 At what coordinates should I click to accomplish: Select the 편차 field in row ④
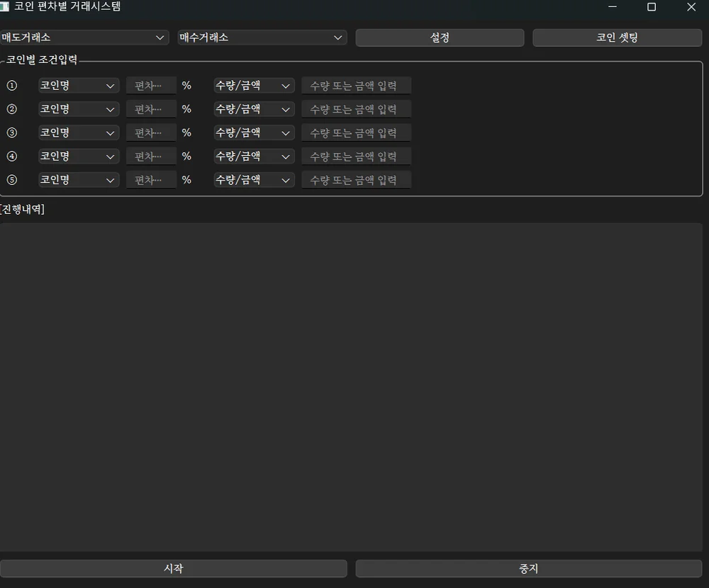click(x=151, y=157)
